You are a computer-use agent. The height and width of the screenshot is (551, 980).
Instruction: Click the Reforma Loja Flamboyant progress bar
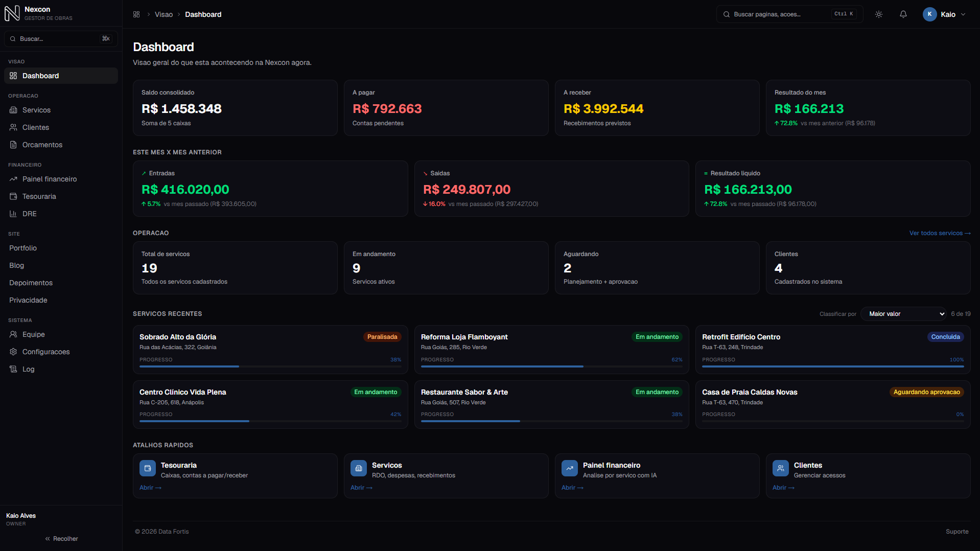click(x=551, y=366)
